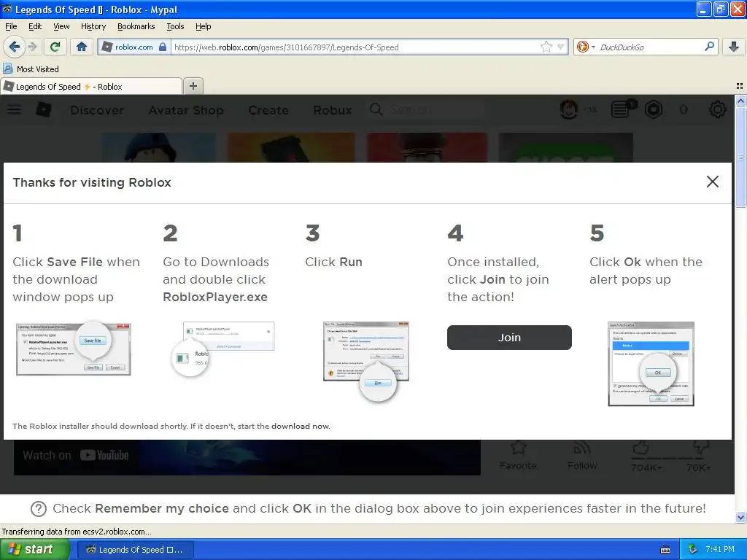Open the Bookmarks menu

[136, 26]
